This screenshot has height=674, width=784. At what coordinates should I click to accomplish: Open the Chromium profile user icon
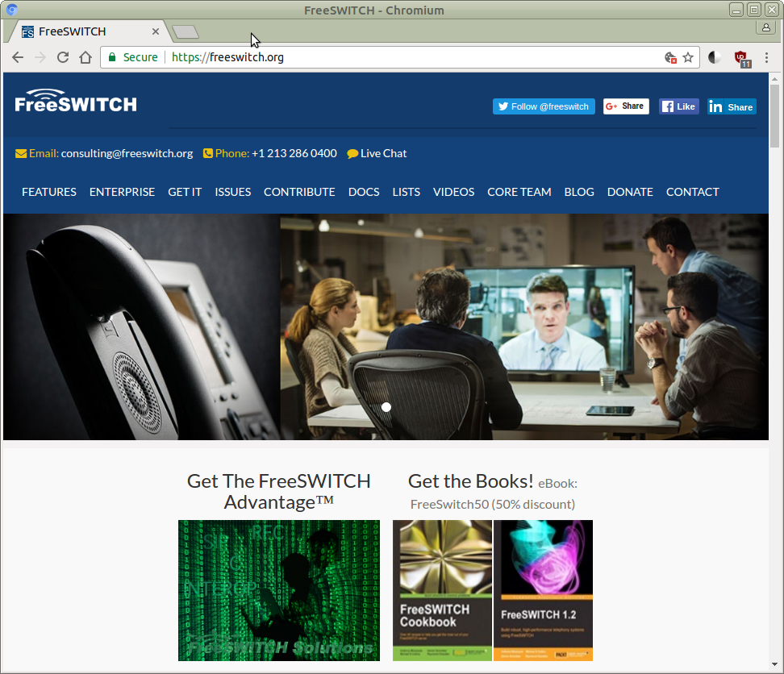click(x=765, y=27)
